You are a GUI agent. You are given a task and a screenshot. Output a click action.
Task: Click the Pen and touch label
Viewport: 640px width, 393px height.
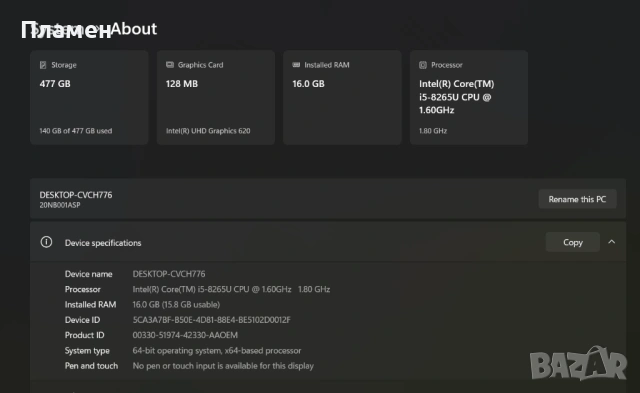coord(91,366)
